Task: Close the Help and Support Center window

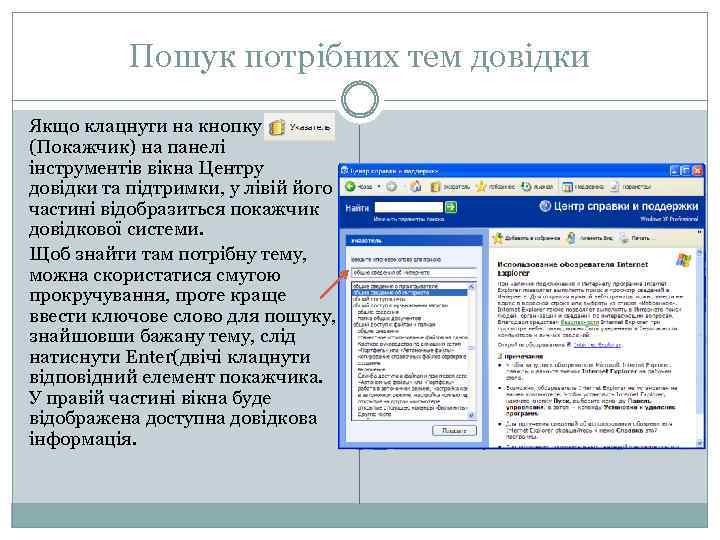Action: 698,171
